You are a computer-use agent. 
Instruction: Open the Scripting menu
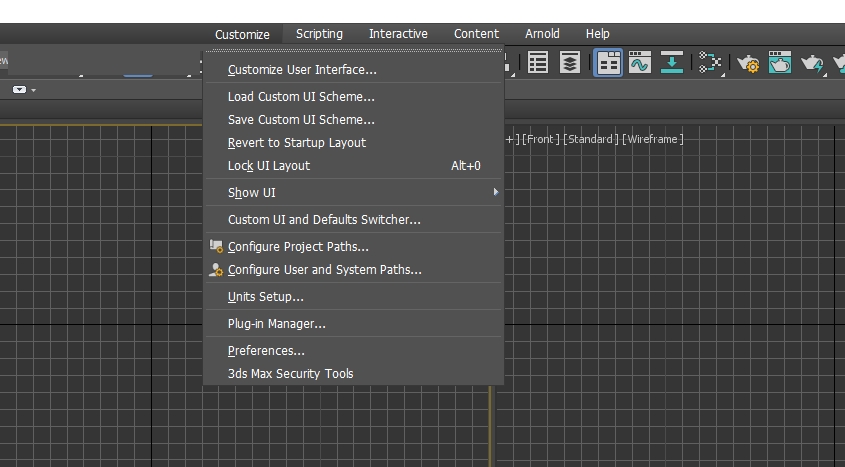pyautogui.click(x=319, y=34)
